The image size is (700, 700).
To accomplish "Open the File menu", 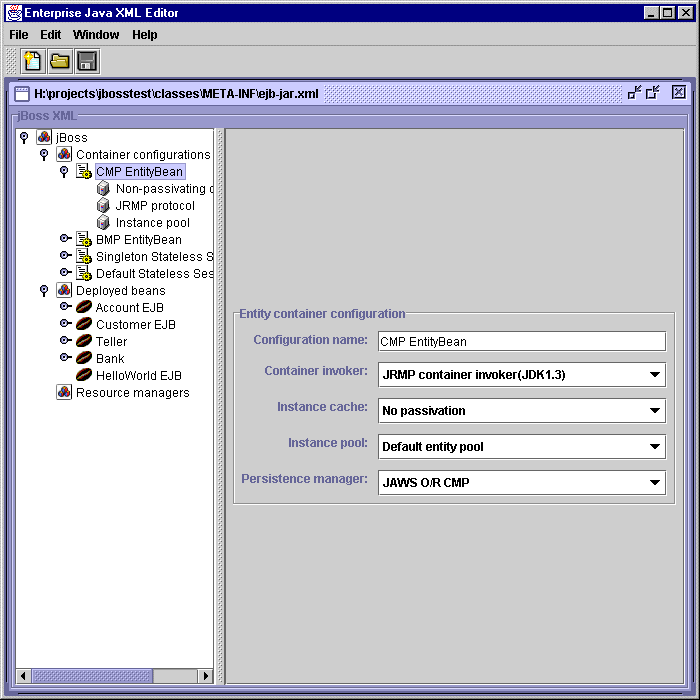I will (x=19, y=35).
